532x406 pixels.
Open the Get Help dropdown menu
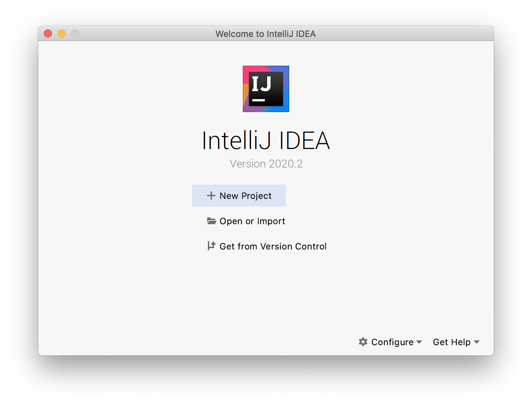point(456,342)
